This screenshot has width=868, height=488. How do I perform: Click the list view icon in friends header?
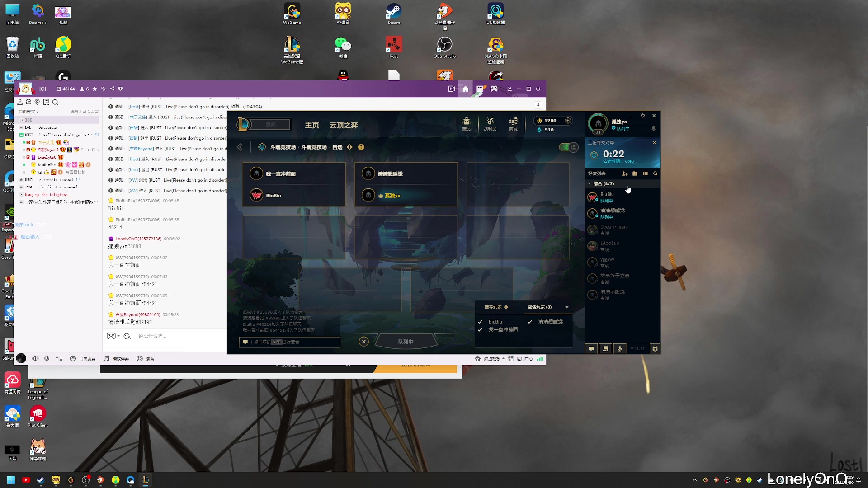click(x=645, y=174)
